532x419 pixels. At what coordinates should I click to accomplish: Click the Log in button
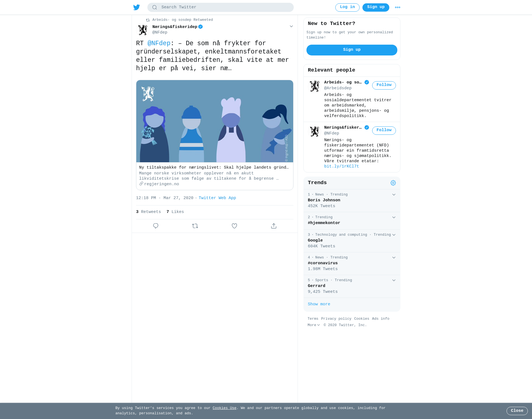coord(347,7)
